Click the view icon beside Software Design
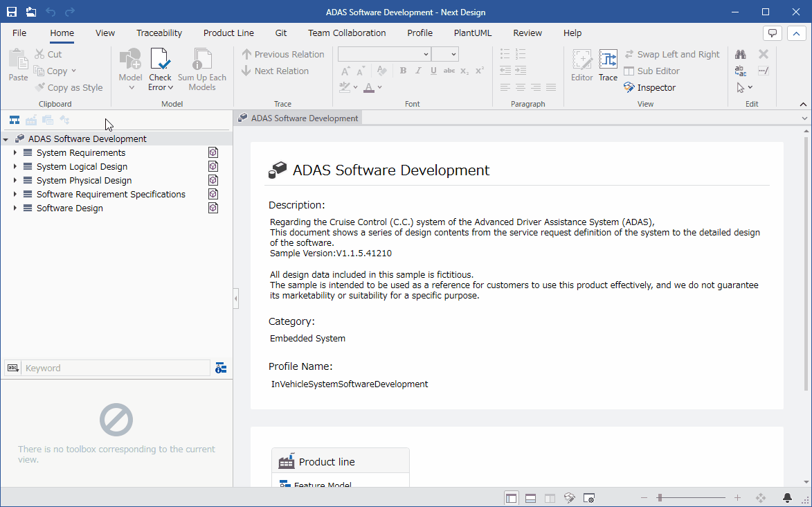The width and height of the screenshot is (812, 507). [x=213, y=208]
